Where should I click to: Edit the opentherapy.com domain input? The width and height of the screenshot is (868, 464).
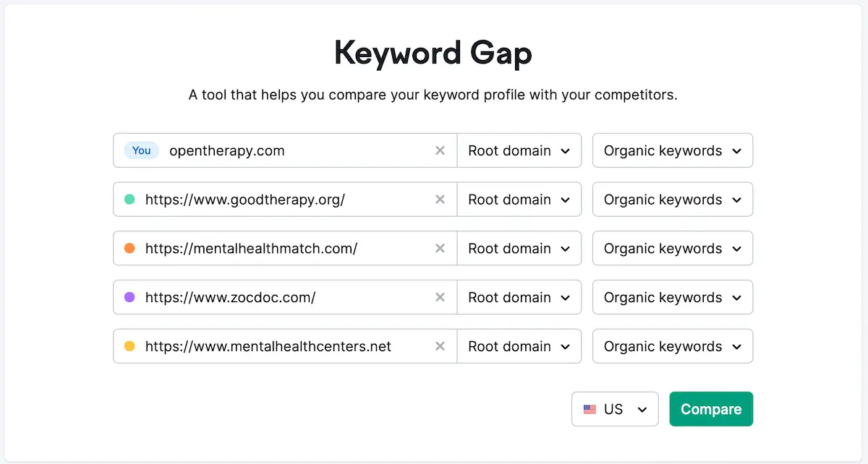click(289, 150)
